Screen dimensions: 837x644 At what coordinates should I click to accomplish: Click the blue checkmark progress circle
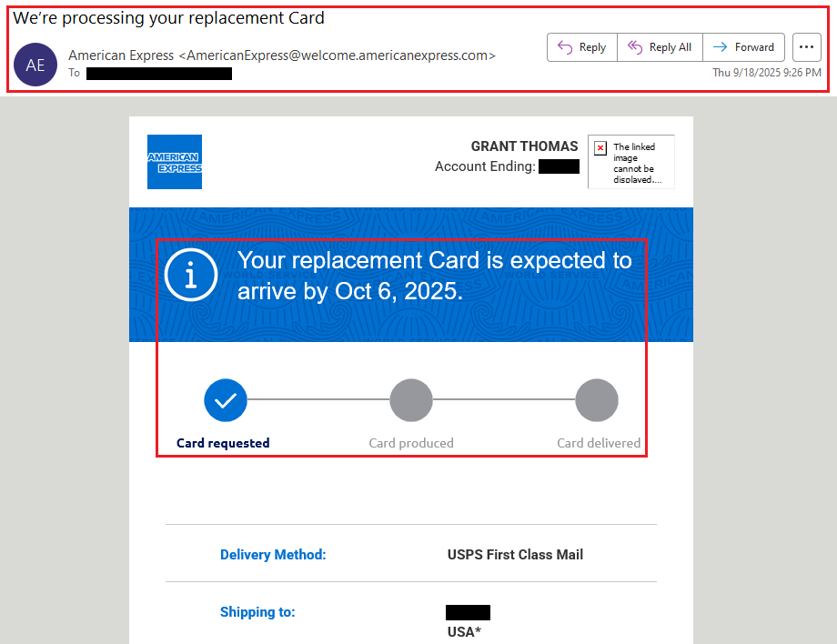tap(226, 399)
